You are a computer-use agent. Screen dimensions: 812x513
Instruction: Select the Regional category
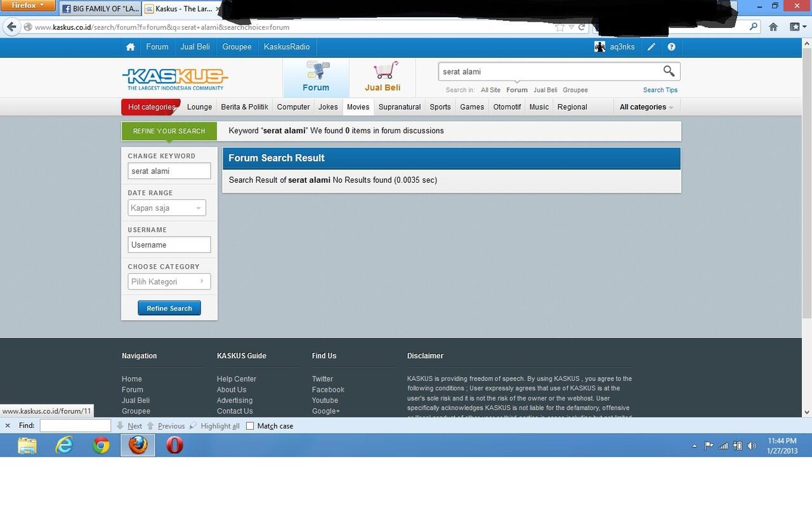572,107
